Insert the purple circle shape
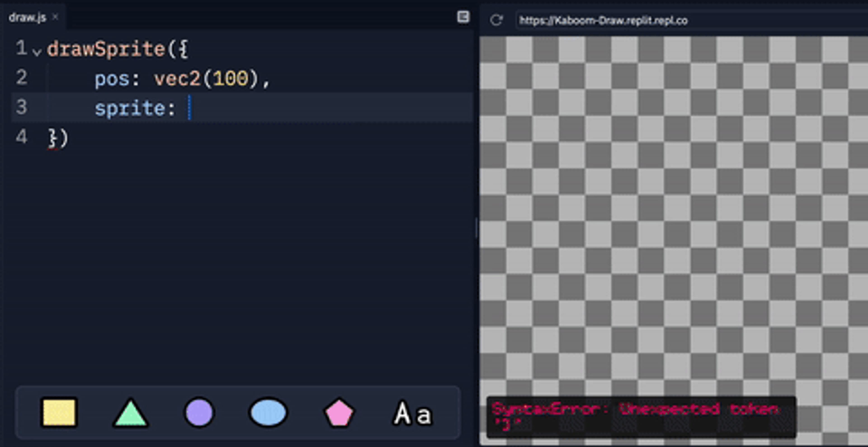This screenshot has width=868, height=447. (199, 413)
